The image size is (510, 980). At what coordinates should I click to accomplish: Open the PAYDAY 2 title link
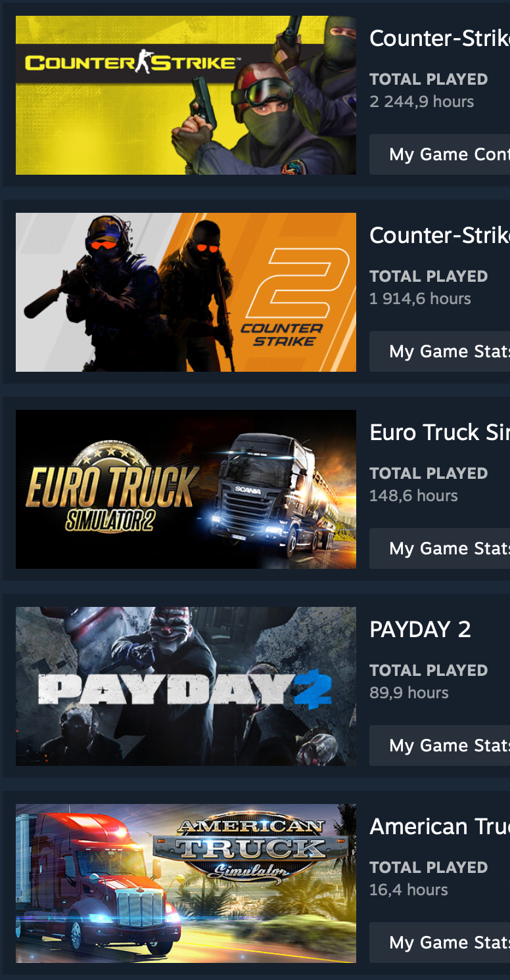[421, 630]
